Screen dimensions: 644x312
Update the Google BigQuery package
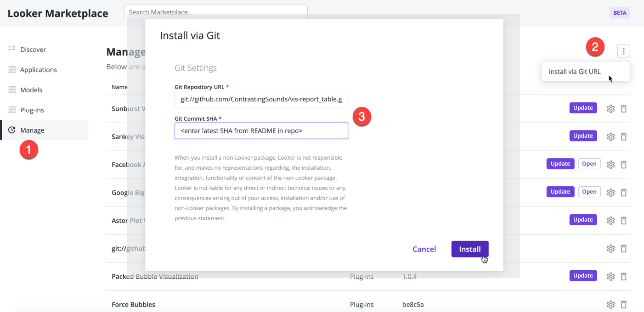click(x=560, y=192)
